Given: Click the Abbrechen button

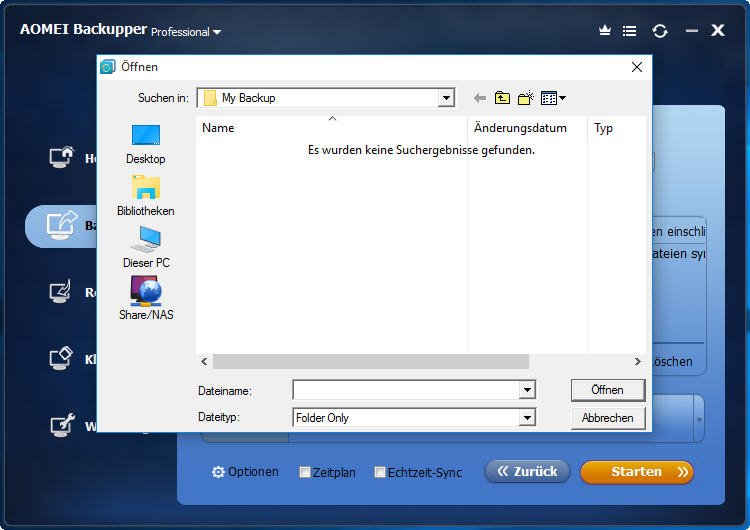Looking at the screenshot, I should pyautogui.click(x=608, y=418).
